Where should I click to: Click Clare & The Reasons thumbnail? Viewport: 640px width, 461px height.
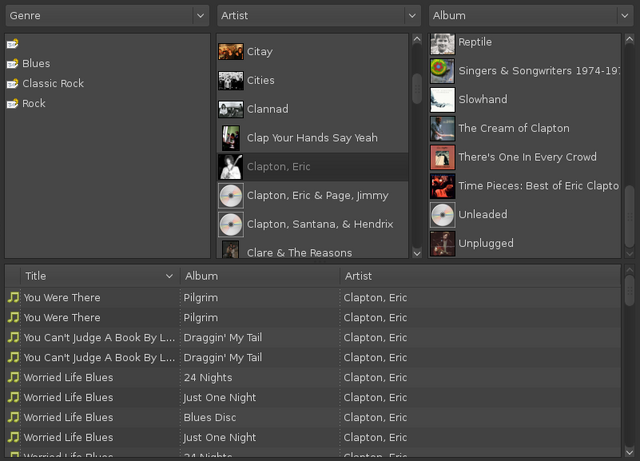pos(231,249)
